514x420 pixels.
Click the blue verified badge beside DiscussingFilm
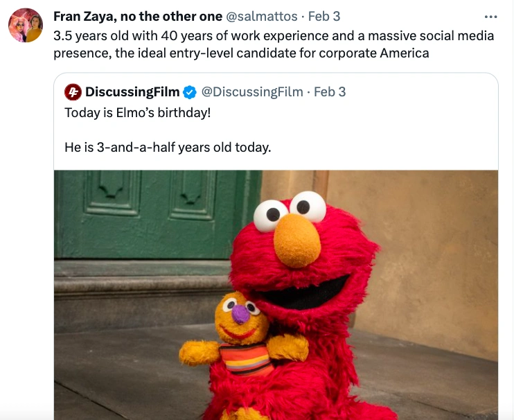coord(190,91)
